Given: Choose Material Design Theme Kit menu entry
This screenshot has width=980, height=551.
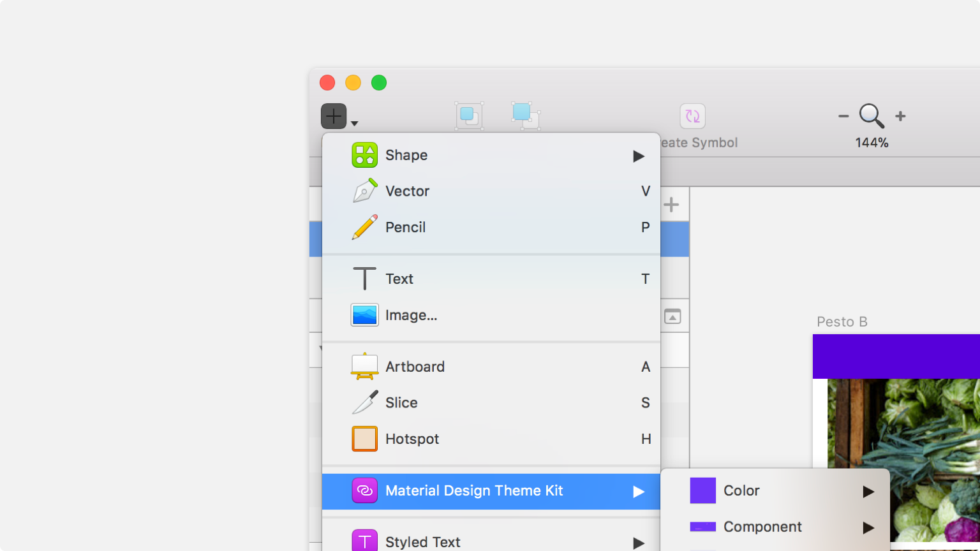Looking at the screenshot, I should (475, 490).
